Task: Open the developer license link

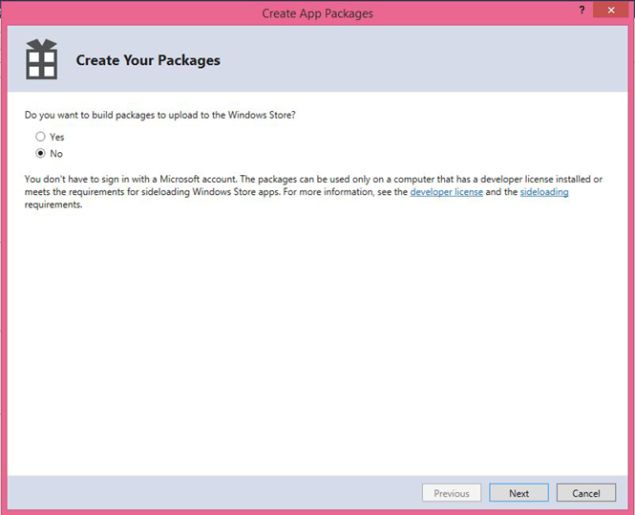Action: tap(446, 192)
